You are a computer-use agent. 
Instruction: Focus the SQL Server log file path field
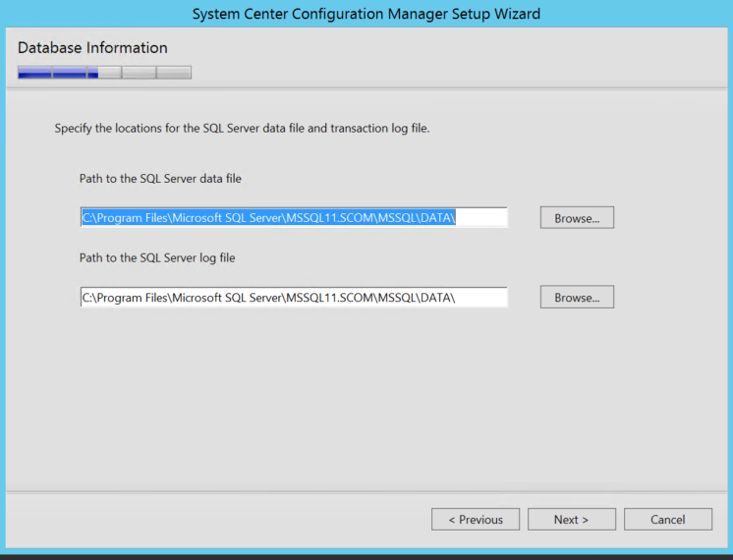tap(294, 298)
